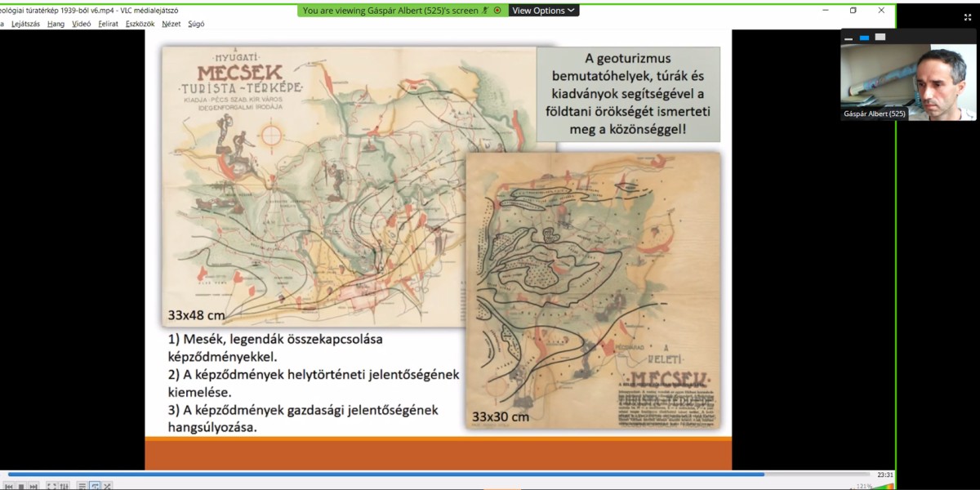Skip to next track in VLC
The width and height of the screenshot is (980, 490).
pos(33,487)
